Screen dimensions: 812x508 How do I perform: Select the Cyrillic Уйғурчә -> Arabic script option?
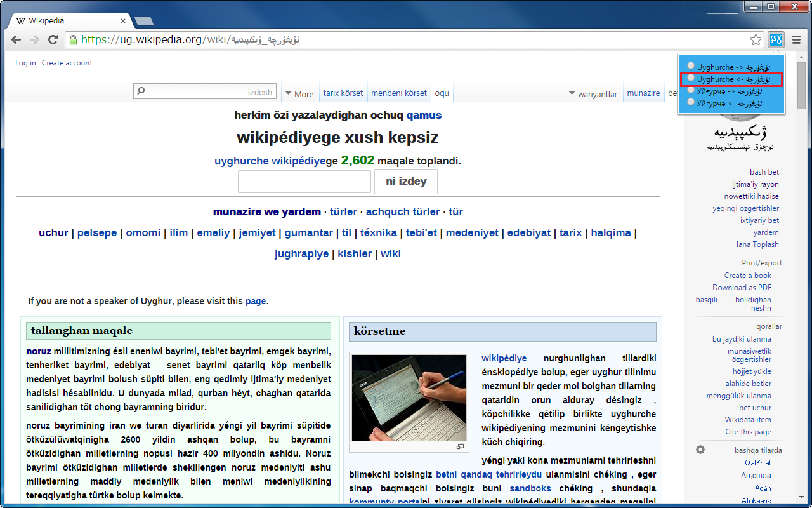click(x=691, y=91)
